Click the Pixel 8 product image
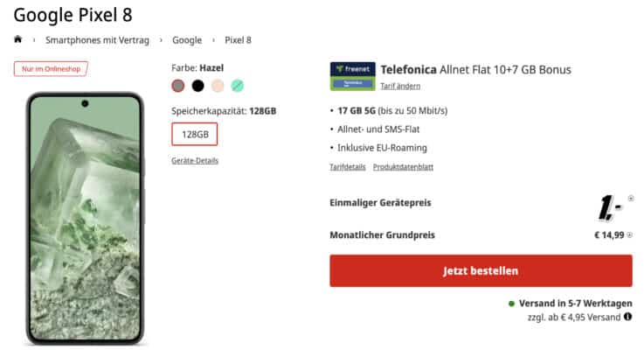Viewport: 644px width, 350px height. pos(85,219)
